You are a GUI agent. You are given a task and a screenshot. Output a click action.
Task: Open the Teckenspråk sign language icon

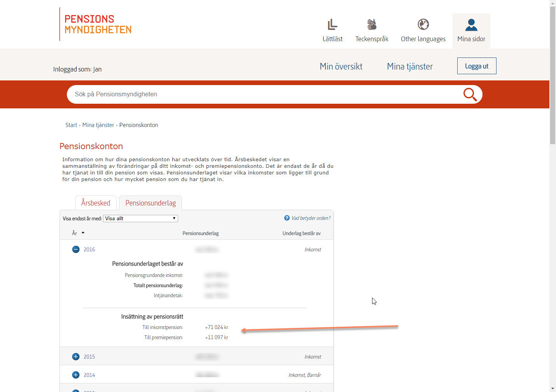[x=372, y=24]
